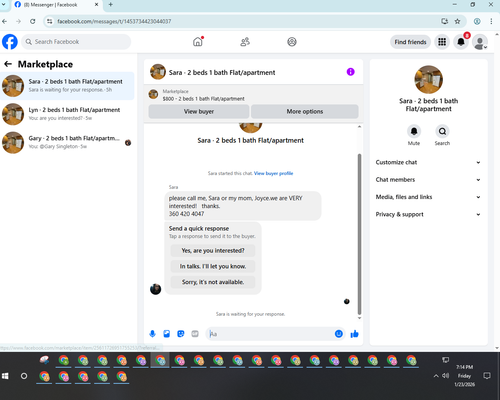Open site information icon in address bar

click(49, 21)
